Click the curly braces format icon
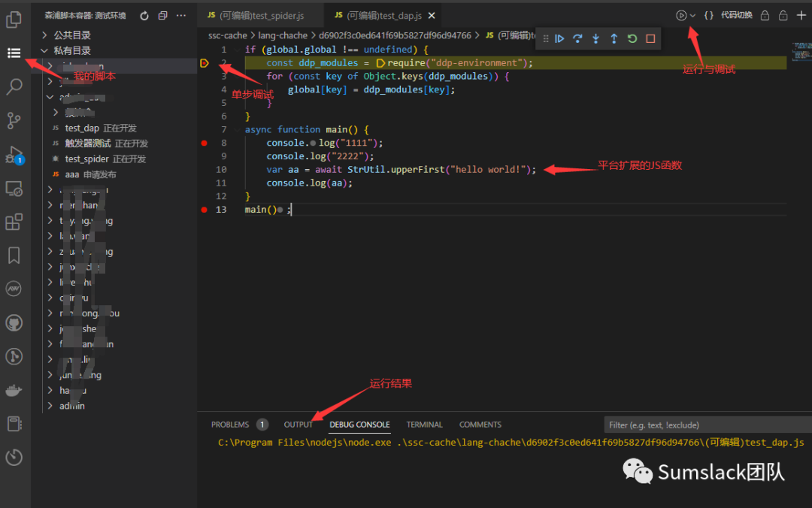The width and height of the screenshot is (812, 508). [708, 16]
